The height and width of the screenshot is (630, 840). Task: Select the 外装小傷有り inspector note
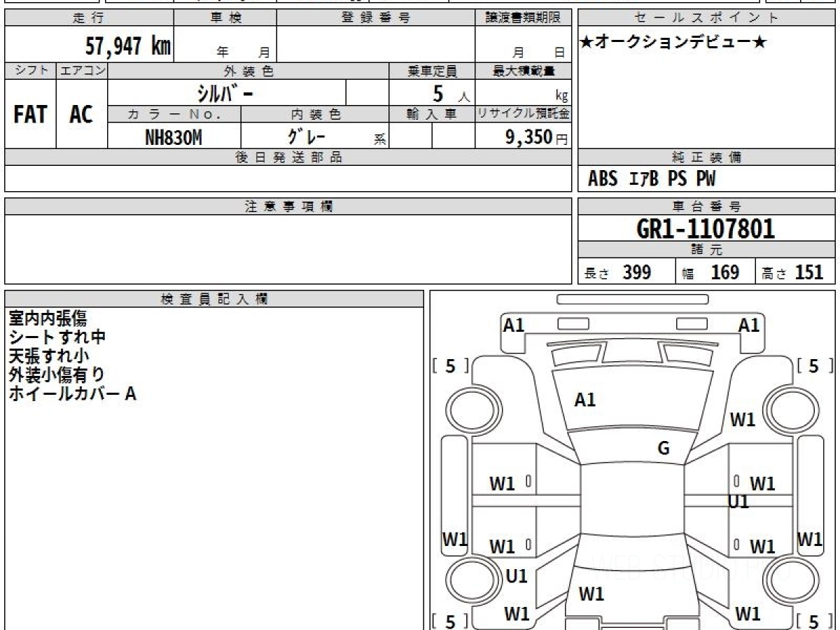coord(57,374)
